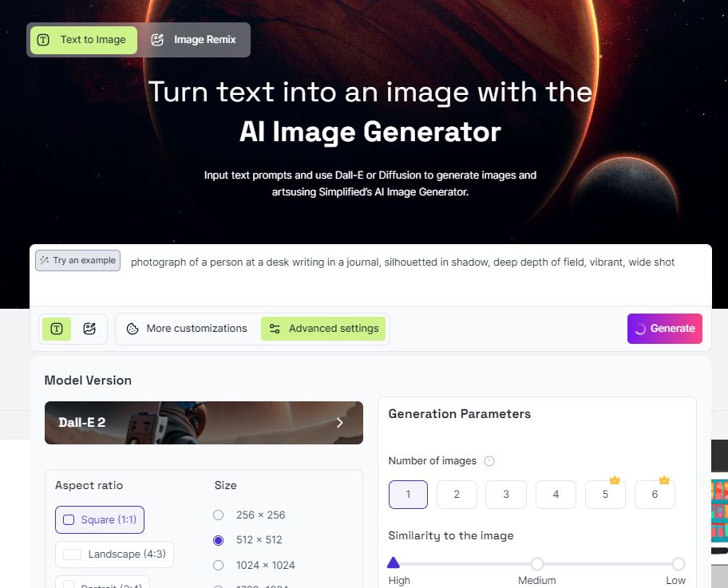Select the 256 × 256 size option
This screenshot has height=588, width=728.
218,515
